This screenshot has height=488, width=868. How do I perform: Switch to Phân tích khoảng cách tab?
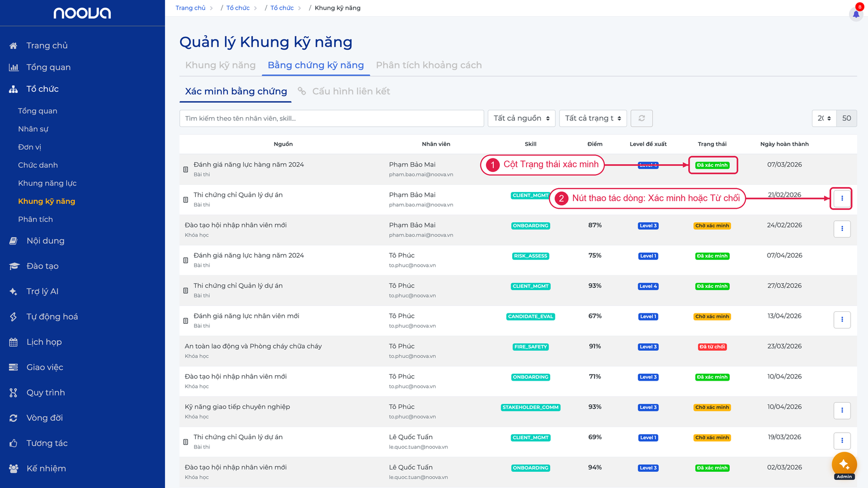[429, 65]
